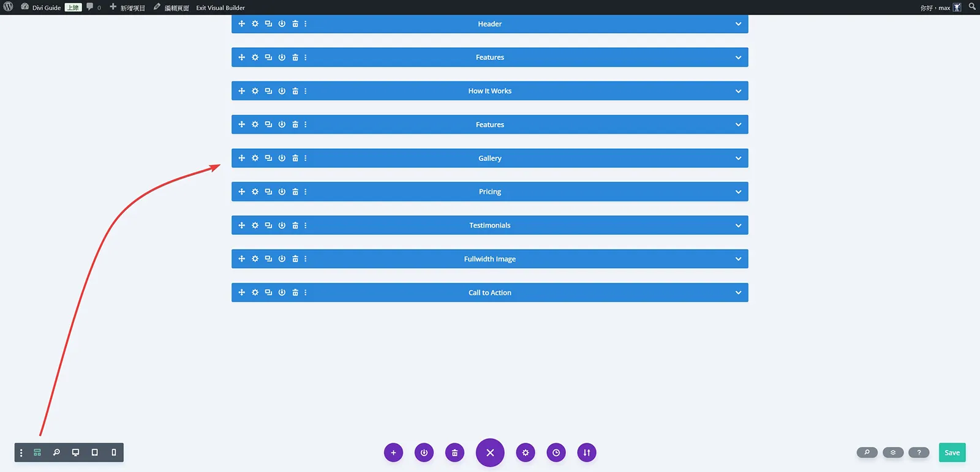Open the comments admin bar item
The width and height of the screenshot is (980, 472).
point(94,7)
